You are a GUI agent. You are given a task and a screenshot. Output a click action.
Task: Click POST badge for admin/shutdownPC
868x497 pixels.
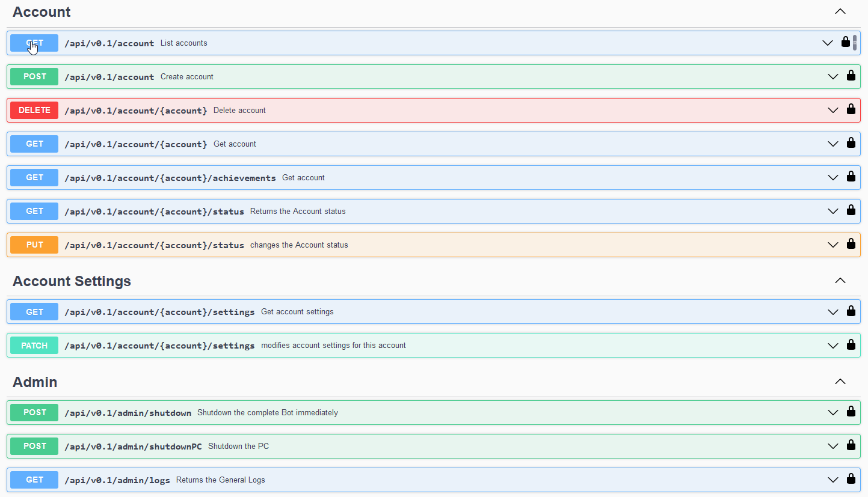point(34,446)
